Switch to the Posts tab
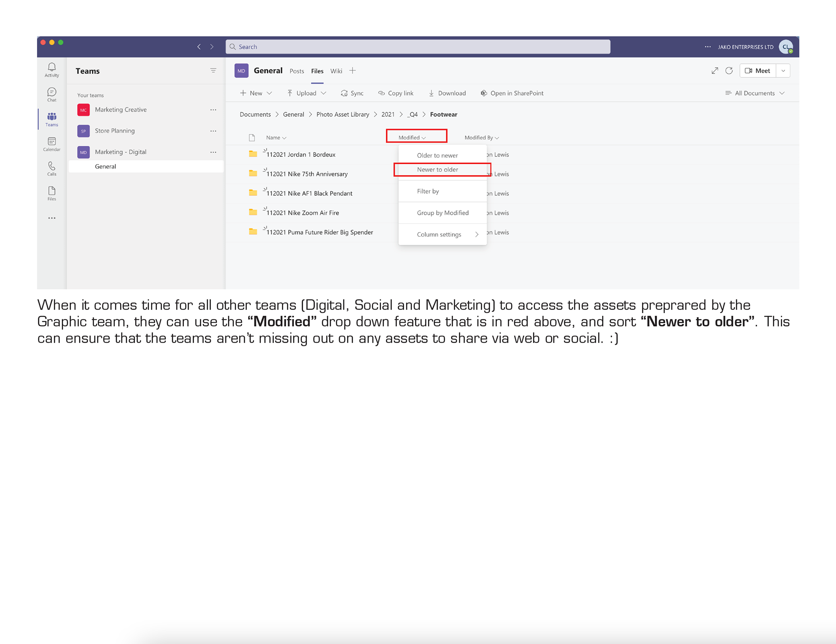 [x=297, y=71]
